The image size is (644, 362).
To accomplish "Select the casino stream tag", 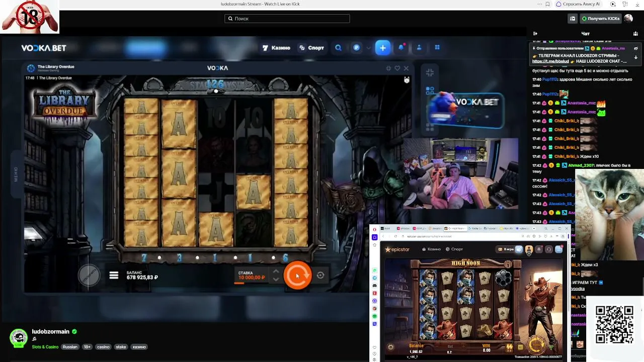I will 103,347.
